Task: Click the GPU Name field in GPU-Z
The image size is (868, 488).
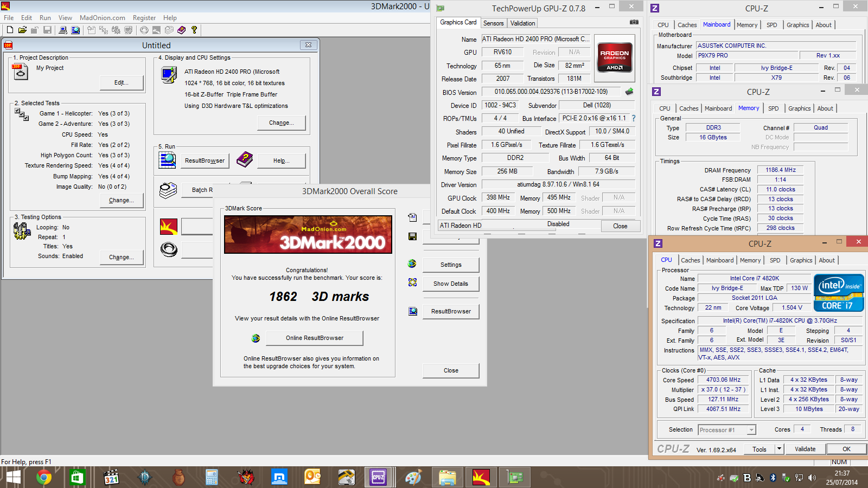Action: click(x=536, y=39)
